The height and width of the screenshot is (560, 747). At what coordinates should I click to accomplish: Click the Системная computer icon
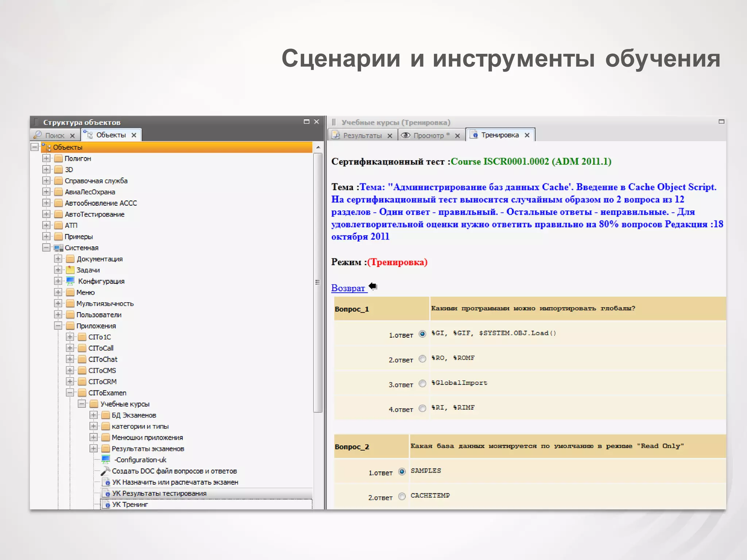click(58, 248)
